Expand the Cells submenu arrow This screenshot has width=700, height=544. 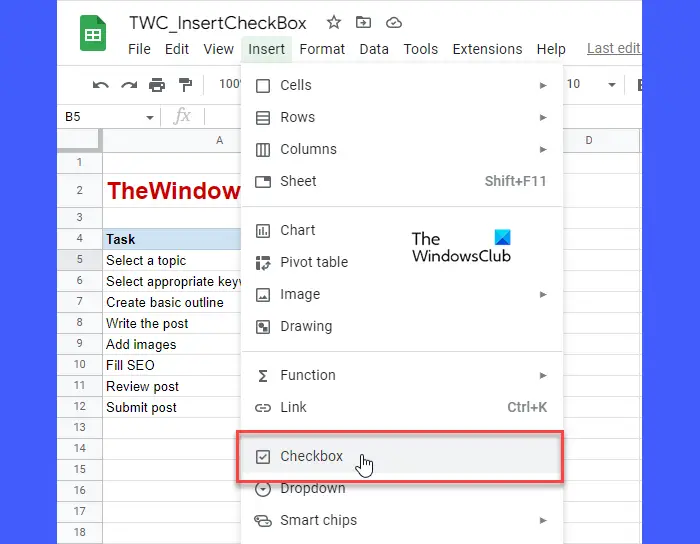coord(543,85)
